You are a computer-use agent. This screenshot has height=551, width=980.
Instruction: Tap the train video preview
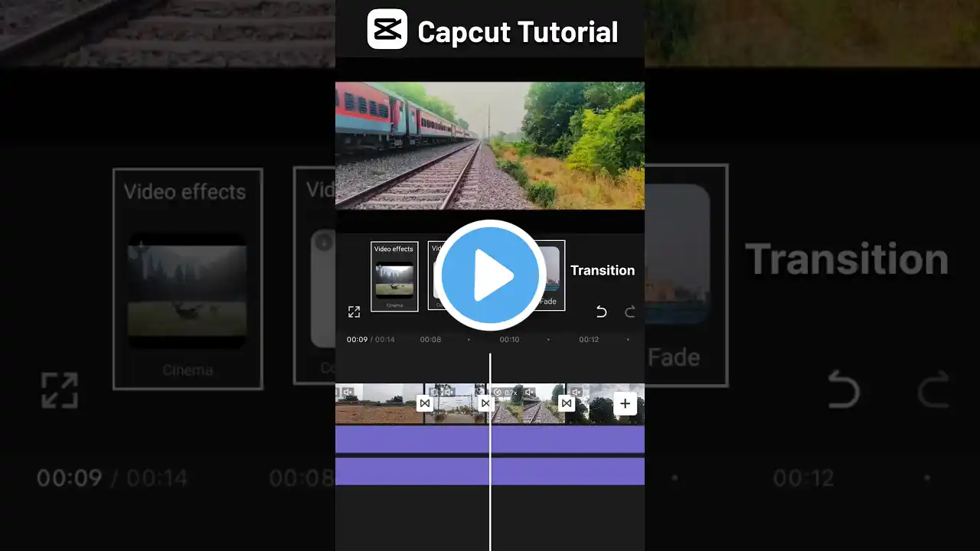(490, 145)
